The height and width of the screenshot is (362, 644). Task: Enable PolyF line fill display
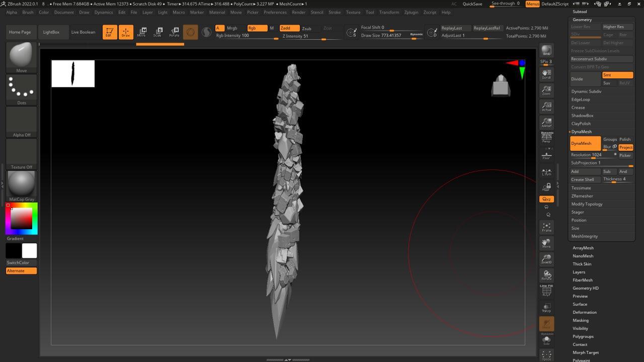(x=546, y=292)
